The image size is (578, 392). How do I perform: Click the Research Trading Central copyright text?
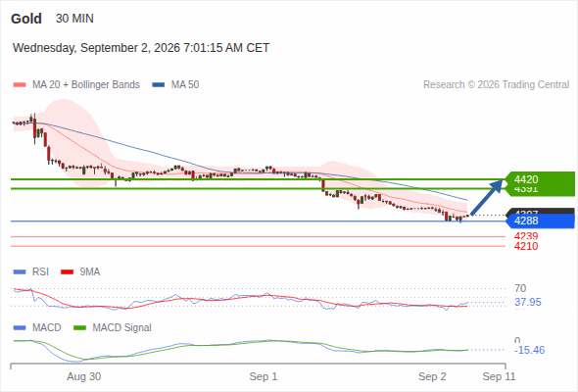496,85
